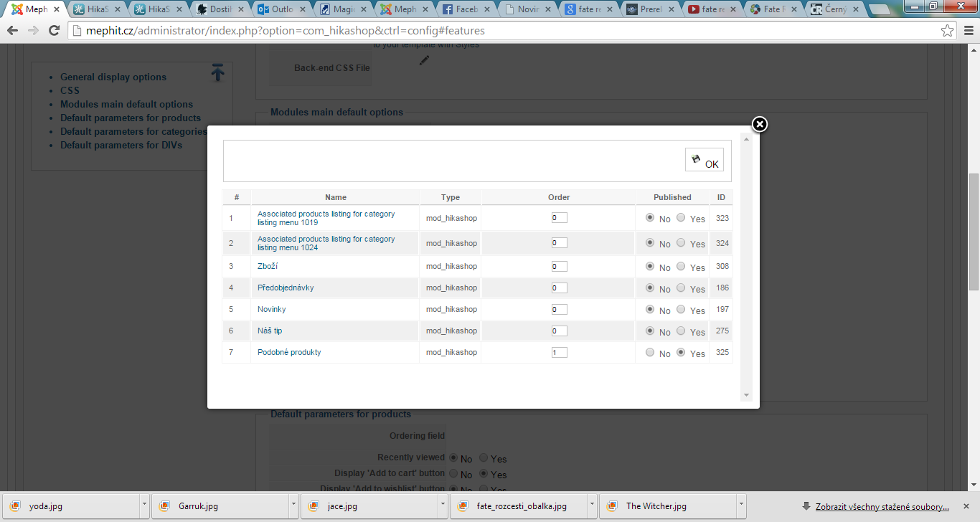Jump to top using the arrow icon
The height and width of the screenshot is (522, 980).
218,72
